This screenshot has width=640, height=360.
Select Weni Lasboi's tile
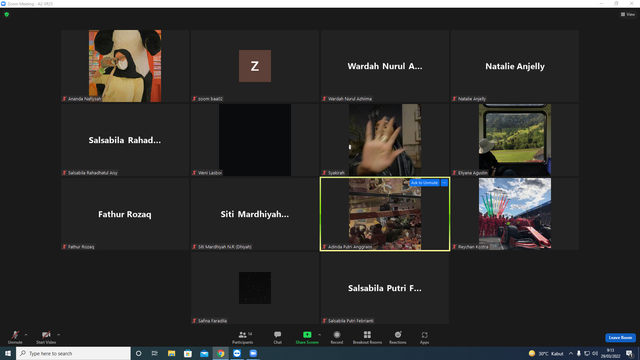click(x=255, y=140)
